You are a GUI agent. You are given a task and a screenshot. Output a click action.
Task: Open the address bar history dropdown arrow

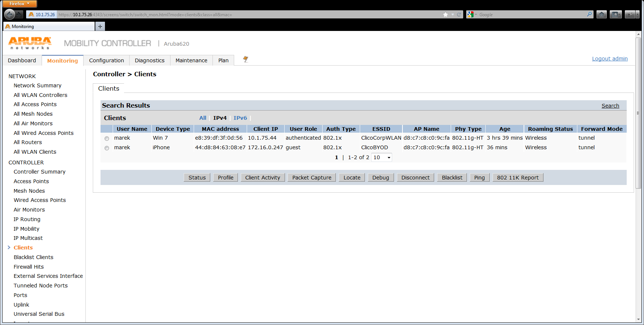pos(453,15)
